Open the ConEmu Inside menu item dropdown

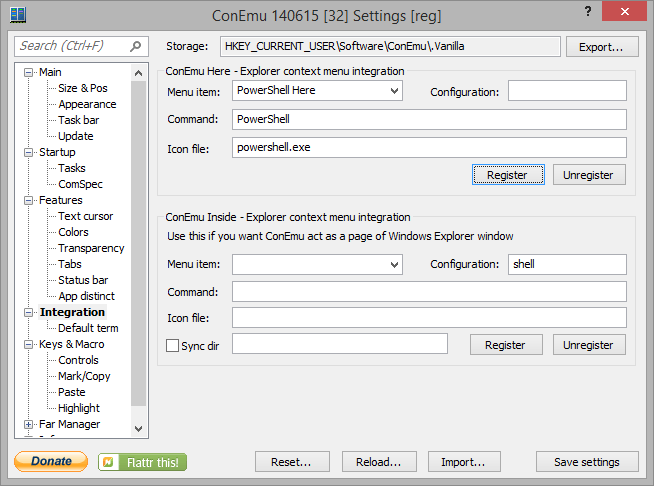pyautogui.click(x=394, y=265)
